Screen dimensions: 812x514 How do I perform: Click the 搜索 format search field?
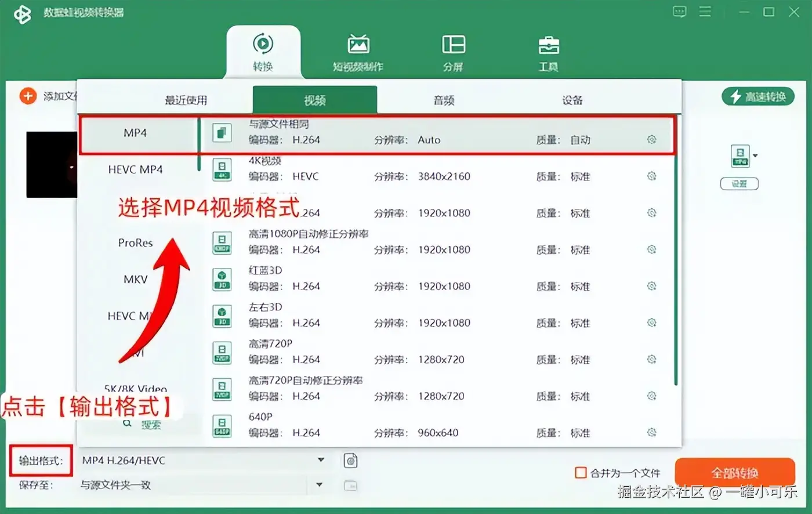pyautogui.click(x=142, y=424)
